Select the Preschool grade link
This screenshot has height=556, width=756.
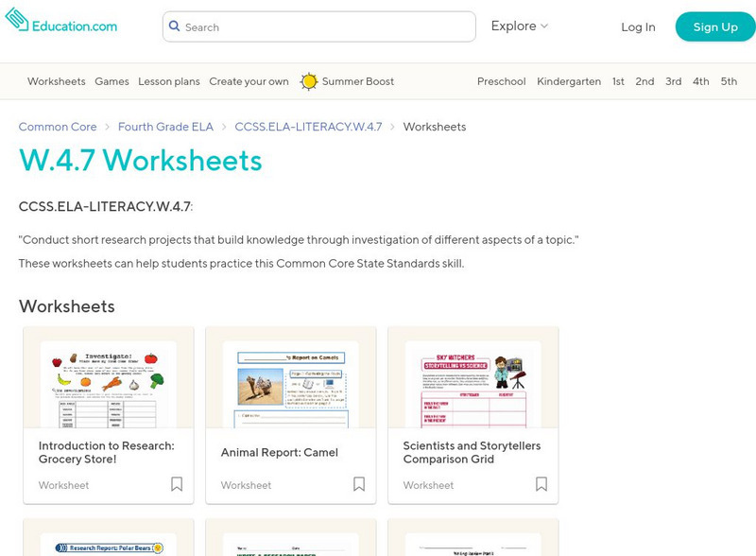pos(502,81)
